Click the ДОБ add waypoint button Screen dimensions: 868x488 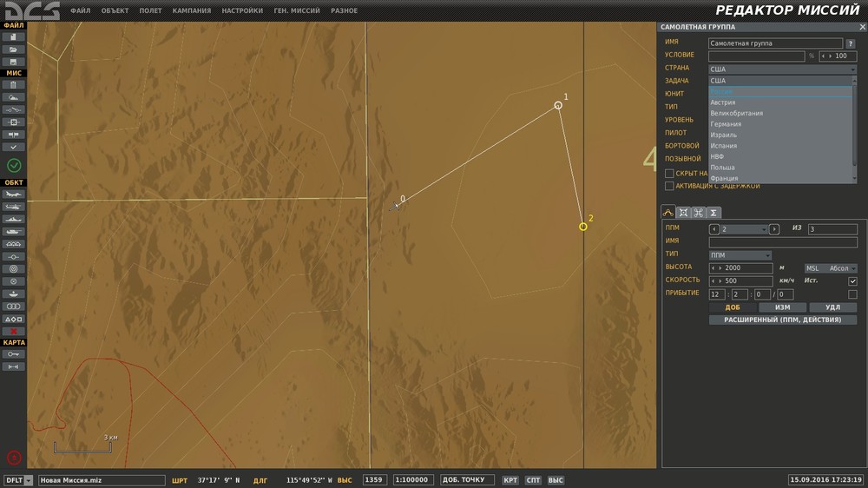tap(733, 307)
